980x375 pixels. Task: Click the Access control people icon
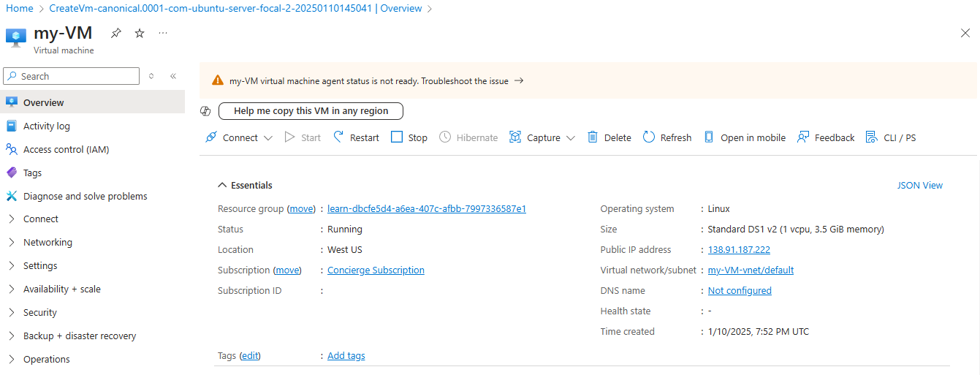[x=11, y=149]
